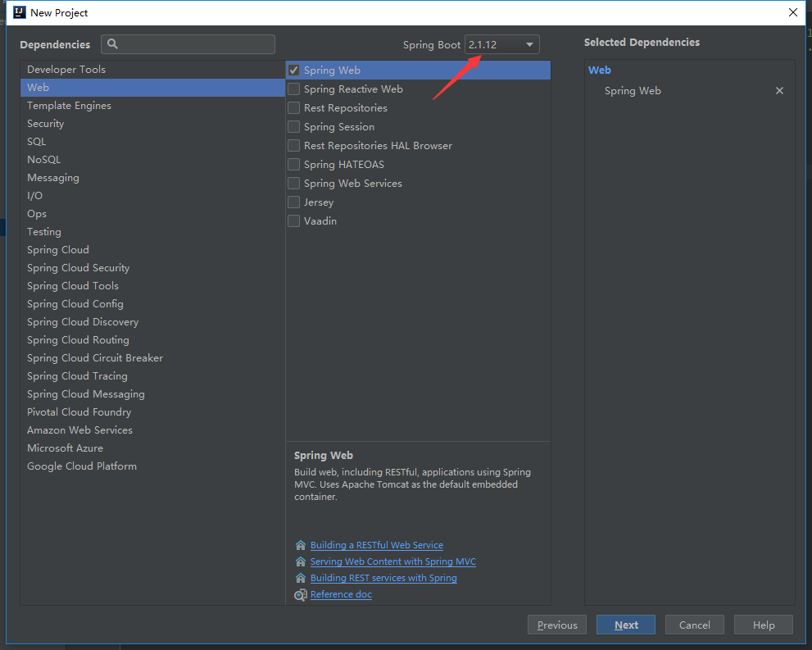Select the Testing category
812x650 pixels.
click(152, 231)
